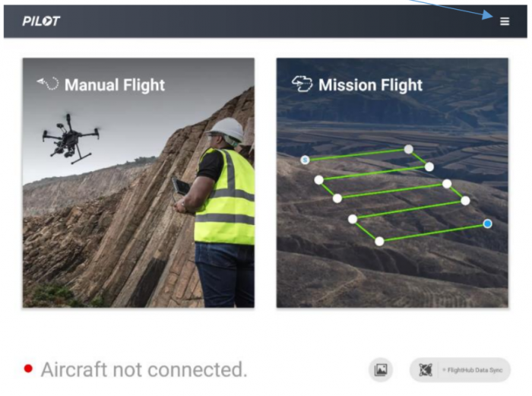Select the FlightHub Data Sync label
This screenshot has height=396, width=532.
point(475,370)
